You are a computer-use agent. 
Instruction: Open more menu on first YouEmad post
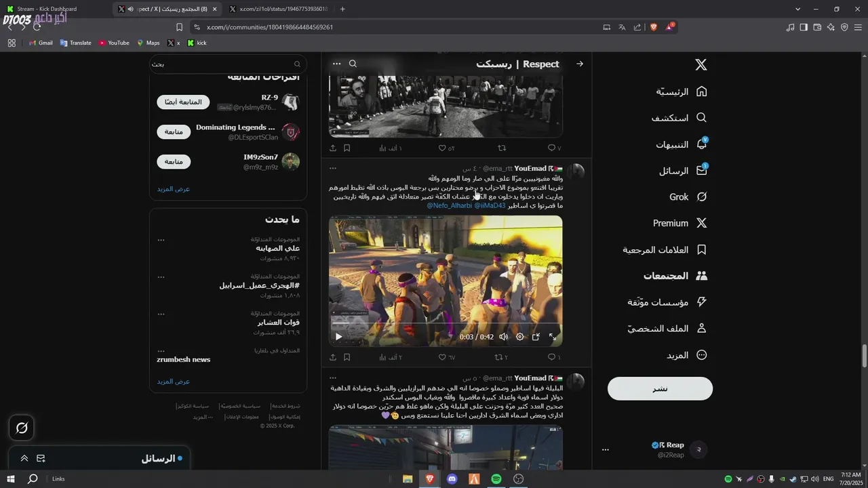[x=333, y=168]
